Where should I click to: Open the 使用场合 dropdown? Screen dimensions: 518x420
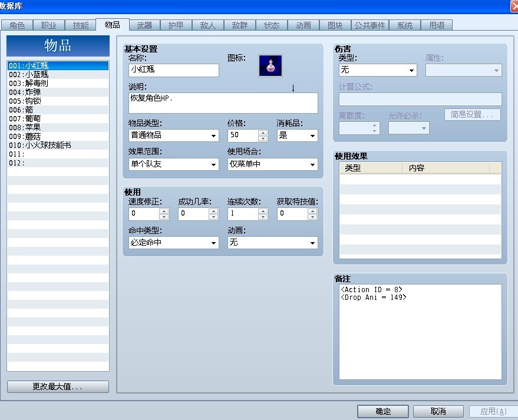click(272, 164)
